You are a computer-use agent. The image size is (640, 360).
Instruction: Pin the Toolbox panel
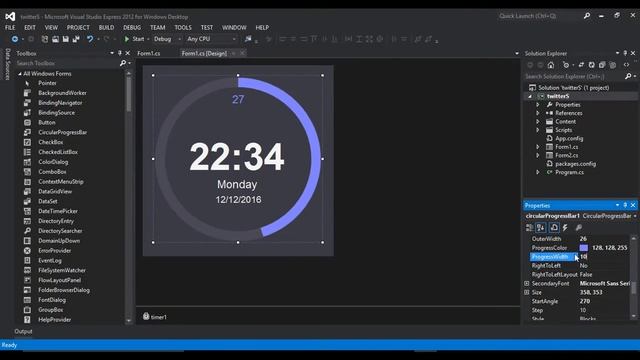click(120, 53)
